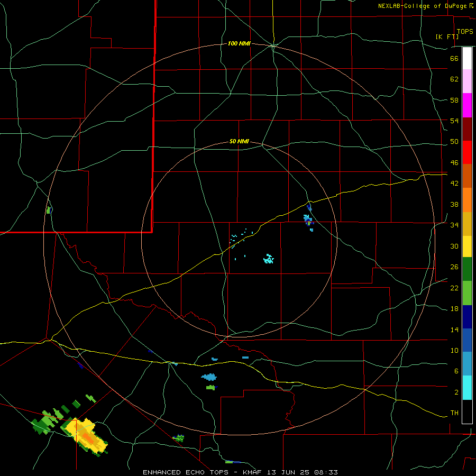This screenshot has height=476, width=476.
Task: Pick the yellow legend color band
Action: 467,246
